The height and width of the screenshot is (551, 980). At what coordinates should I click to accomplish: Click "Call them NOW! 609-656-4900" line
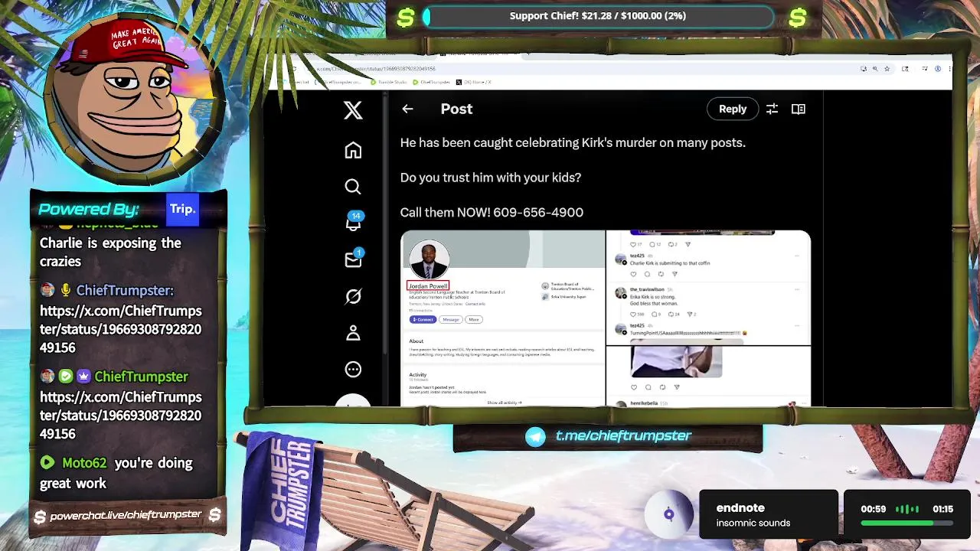click(492, 212)
